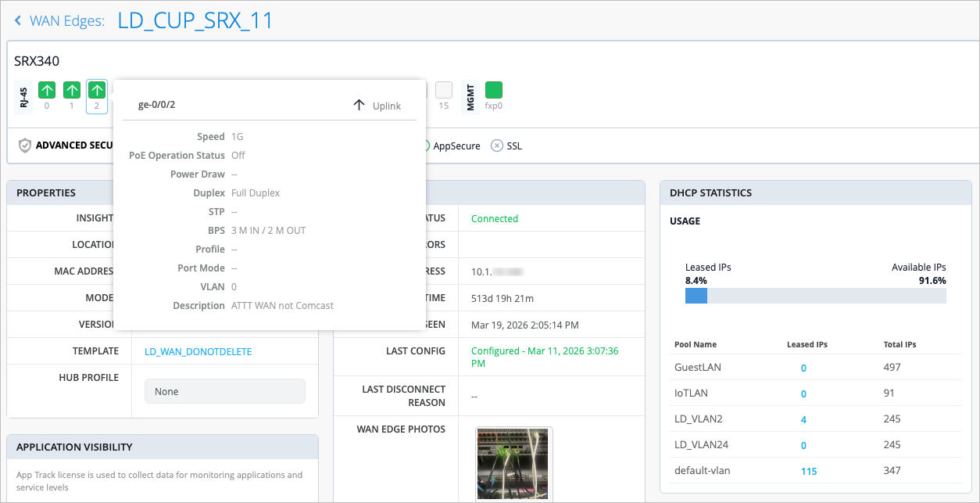Screen dimensions: 980x503
Task: Click the SRX340 model label
Action: click(x=37, y=61)
